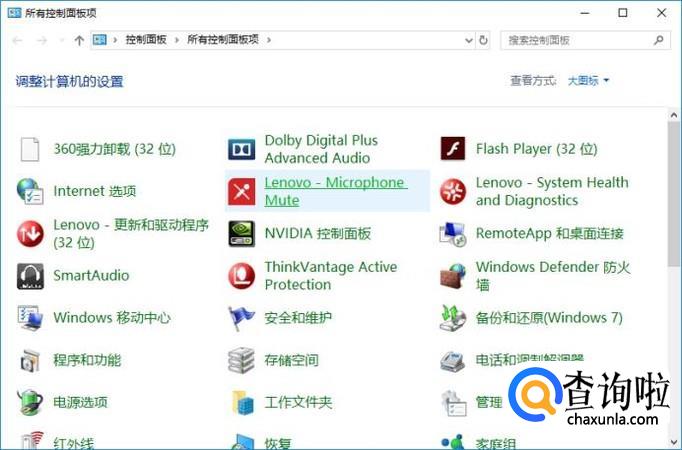Click the vertical scrollbar thumb
Screen dimensions: 682x450
click(x=674, y=194)
